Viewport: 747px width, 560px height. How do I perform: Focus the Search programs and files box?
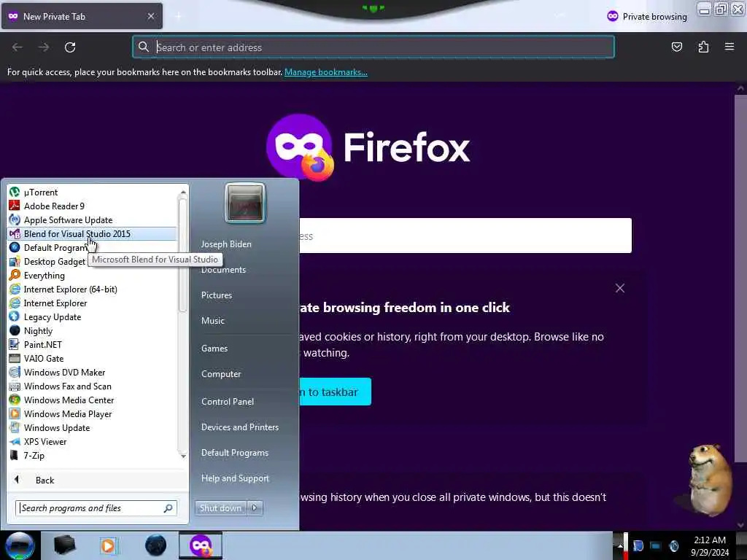(x=96, y=508)
